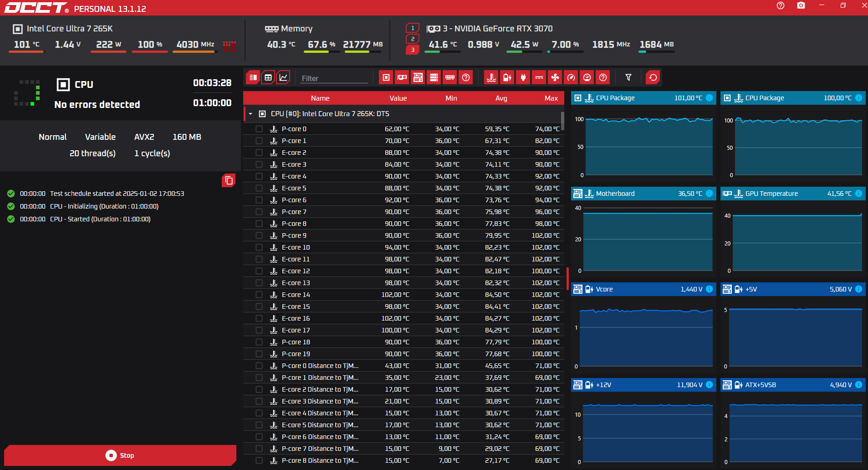Show info for the GPU Temperature graph
The image size is (868, 470).
(858, 194)
